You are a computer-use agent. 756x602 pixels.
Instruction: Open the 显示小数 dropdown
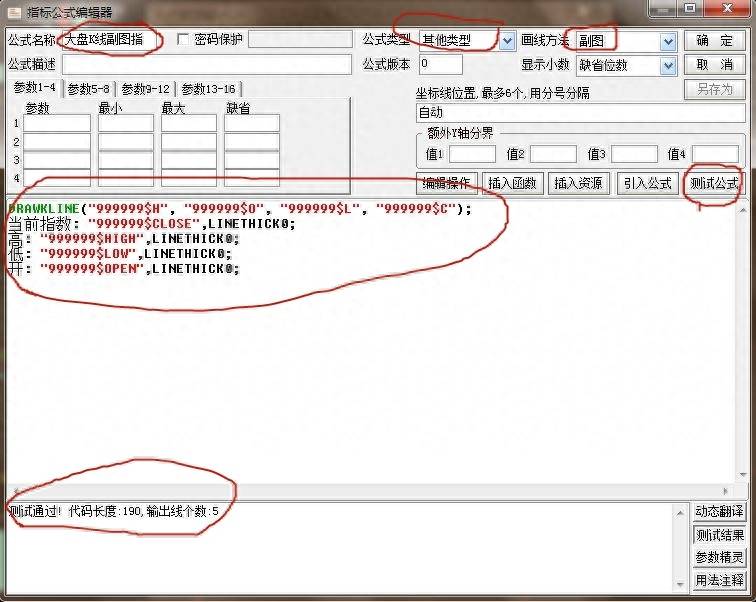[668, 66]
